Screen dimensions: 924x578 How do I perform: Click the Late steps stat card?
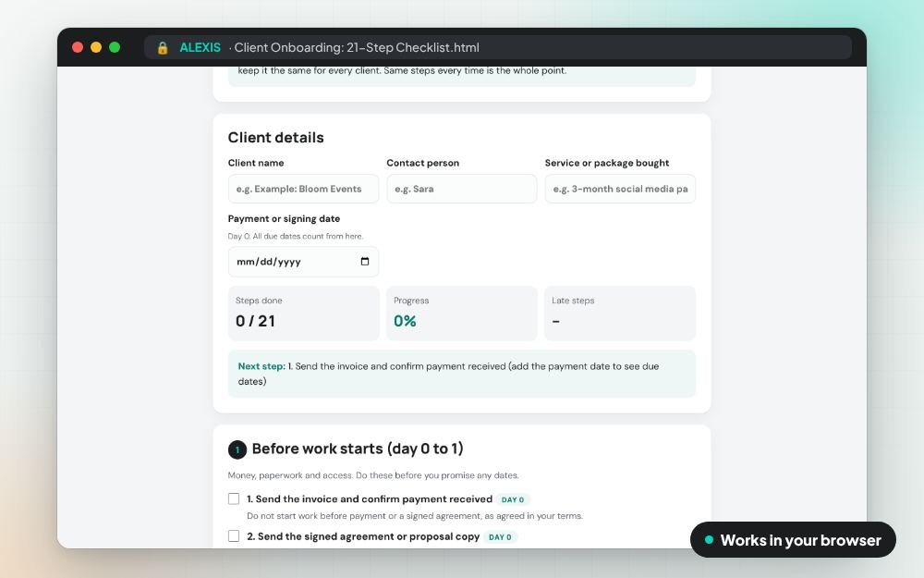620,314
